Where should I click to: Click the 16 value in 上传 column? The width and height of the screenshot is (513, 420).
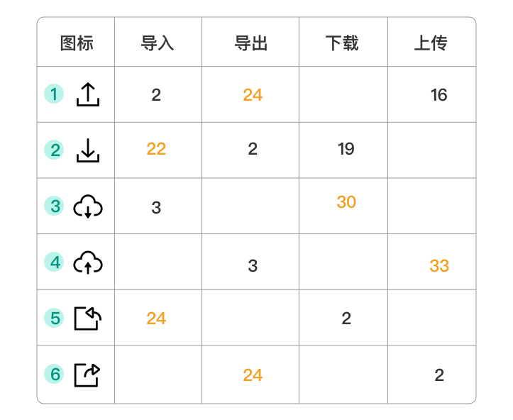point(439,95)
